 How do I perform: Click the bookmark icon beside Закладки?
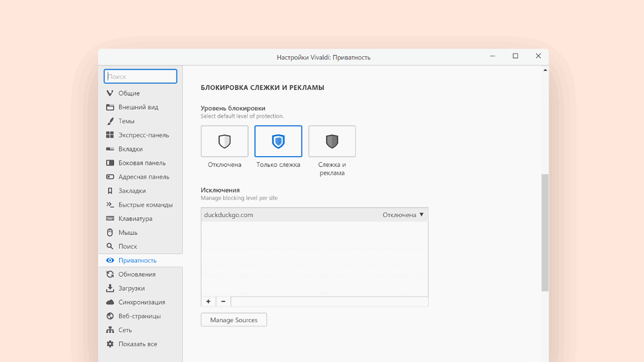110,191
